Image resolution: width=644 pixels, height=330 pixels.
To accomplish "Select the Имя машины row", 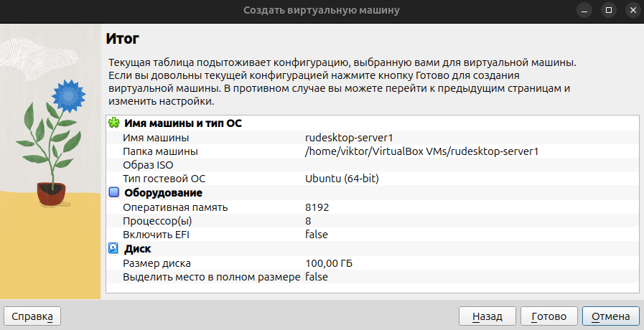I will (156, 138).
